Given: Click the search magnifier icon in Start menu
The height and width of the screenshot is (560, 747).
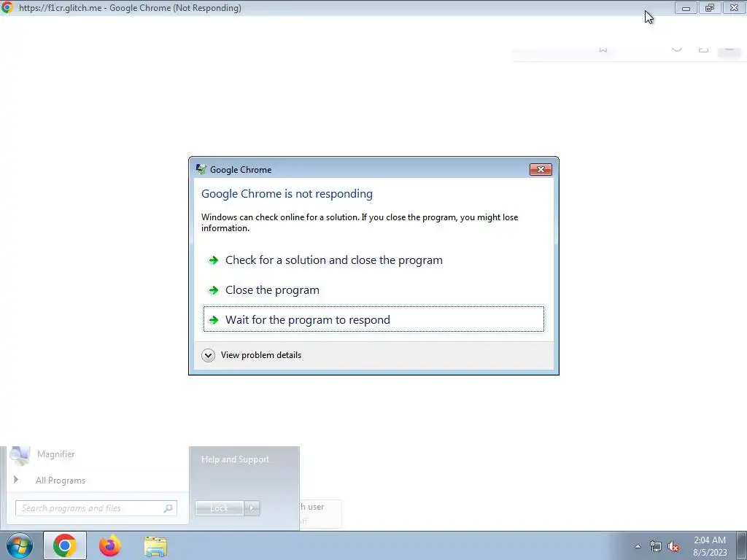Looking at the screenshot, I should point(168,508).
